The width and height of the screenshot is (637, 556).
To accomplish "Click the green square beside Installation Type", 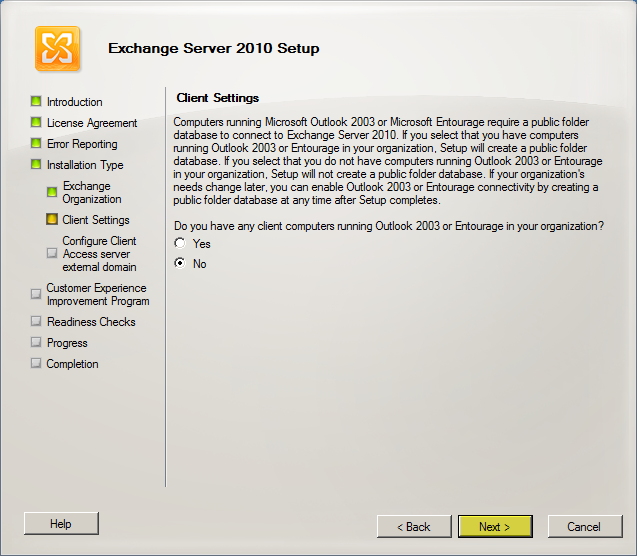I will (36, 164).
